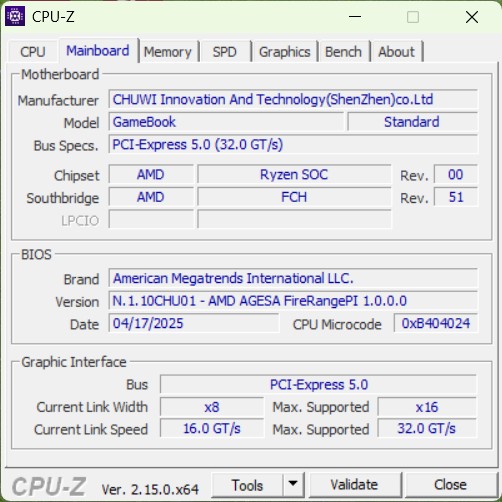Click the Southbridge Rev. 51 value

[x=456, y=197]
